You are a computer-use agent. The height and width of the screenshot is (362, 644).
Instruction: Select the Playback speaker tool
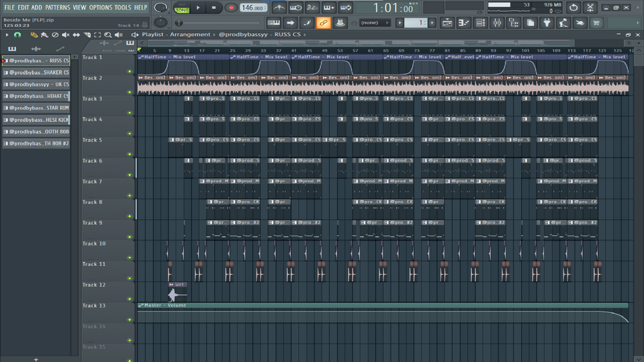119,35
